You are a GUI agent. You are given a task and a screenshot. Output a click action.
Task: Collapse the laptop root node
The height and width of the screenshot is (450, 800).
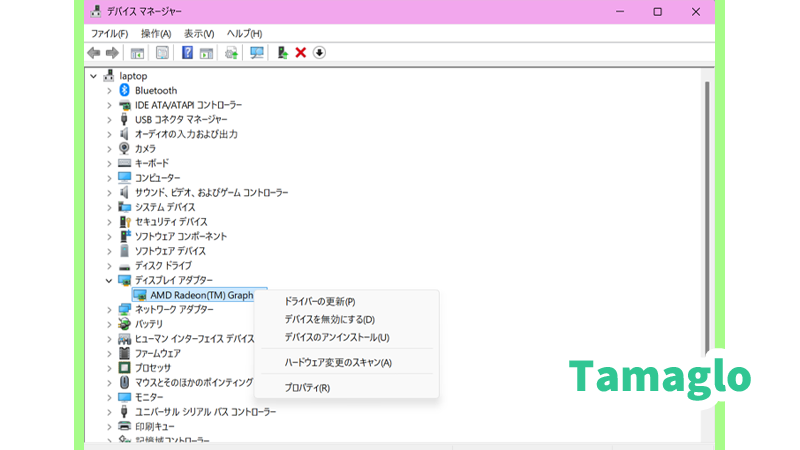click(x=94, y=76)
